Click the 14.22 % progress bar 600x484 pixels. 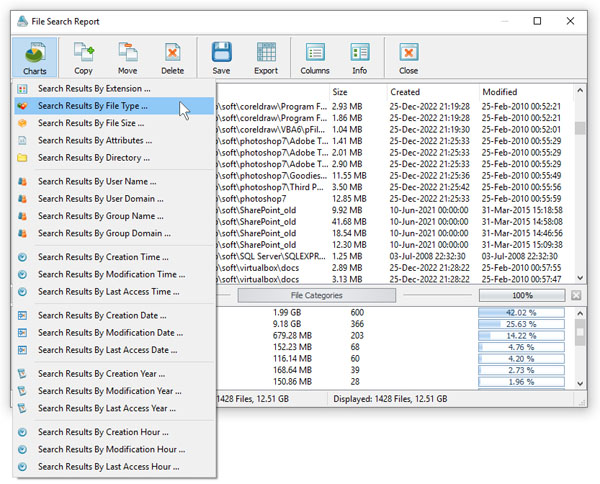(521, 336)
